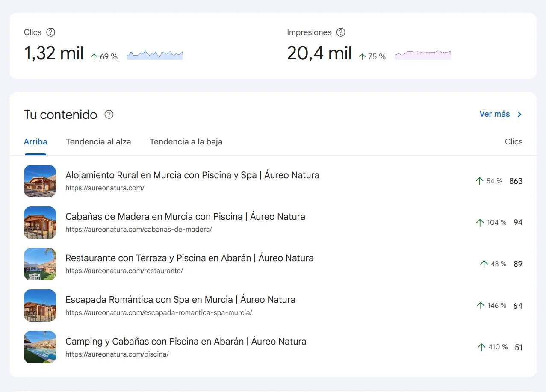Click the 410 % increase indicator
The height and width of the screenshot is (392, 546).
point(493,347)
